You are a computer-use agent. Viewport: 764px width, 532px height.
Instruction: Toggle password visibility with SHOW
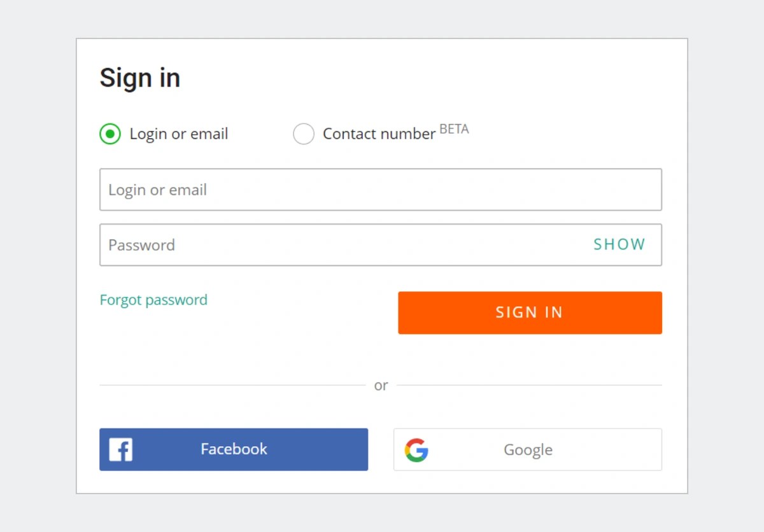click(x=619, y=244)
